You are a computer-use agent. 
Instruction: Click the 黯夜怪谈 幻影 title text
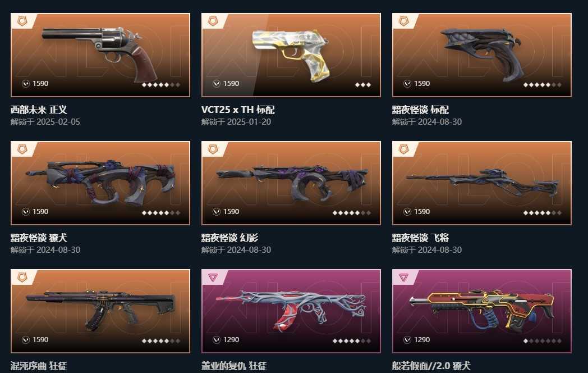[229, 238]
